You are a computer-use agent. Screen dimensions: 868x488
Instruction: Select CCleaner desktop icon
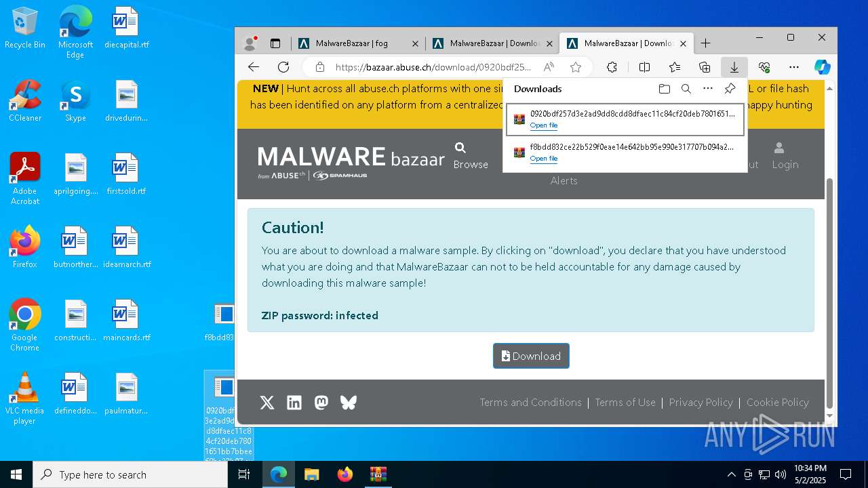point(25,102)
